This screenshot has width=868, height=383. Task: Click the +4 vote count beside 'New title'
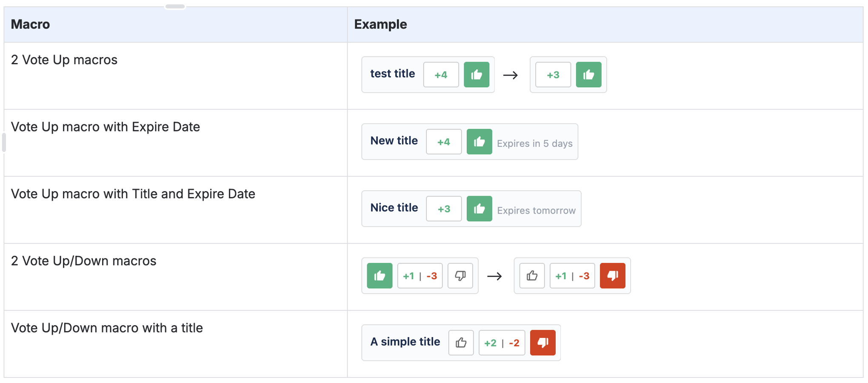(443, 142)
